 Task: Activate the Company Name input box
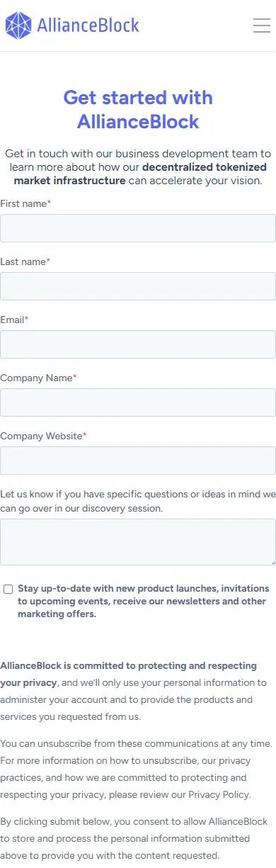click(x=138, y=402)
